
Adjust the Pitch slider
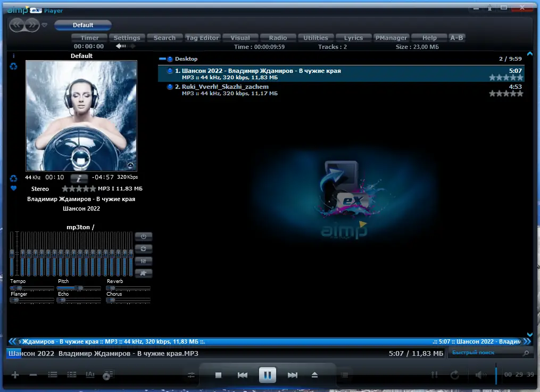pos(79,288)
